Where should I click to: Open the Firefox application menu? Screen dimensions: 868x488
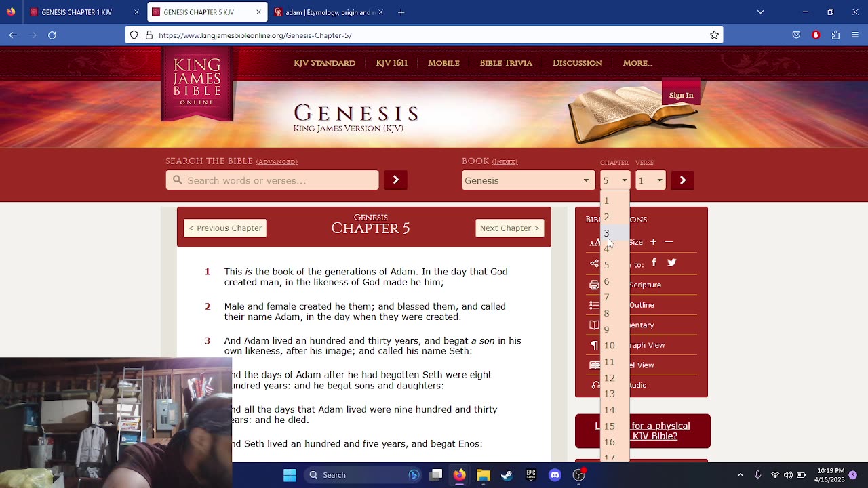pos(855,35)
